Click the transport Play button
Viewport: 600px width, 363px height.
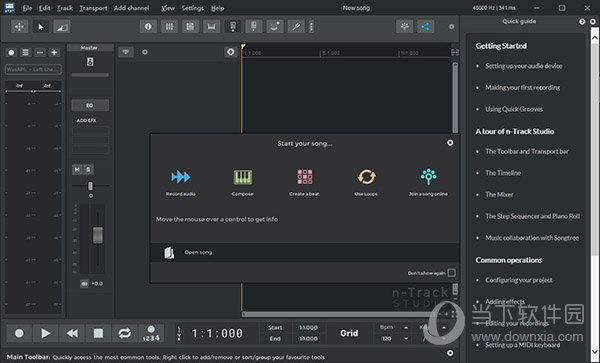pyautogui.click(x=46, y=334)
